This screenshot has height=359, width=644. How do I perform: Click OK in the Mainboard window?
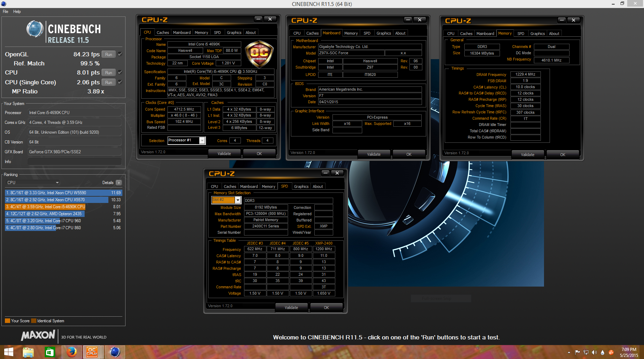[x=409, y=154]
